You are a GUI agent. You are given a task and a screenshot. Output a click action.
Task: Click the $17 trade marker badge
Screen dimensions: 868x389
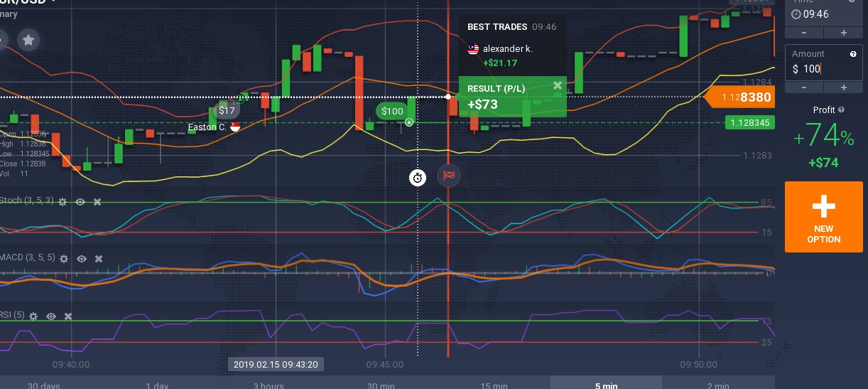pyautogui.click(x=227, y=110)
